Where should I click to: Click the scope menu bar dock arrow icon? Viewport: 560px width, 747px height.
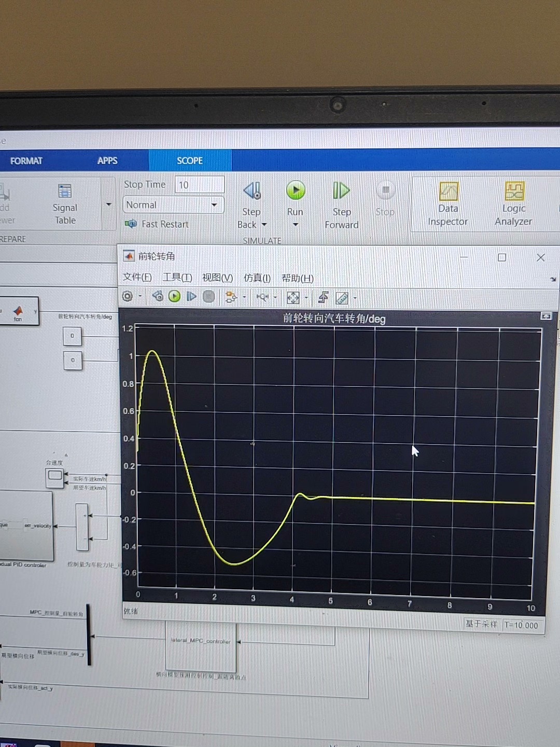(x=553, y=279)
